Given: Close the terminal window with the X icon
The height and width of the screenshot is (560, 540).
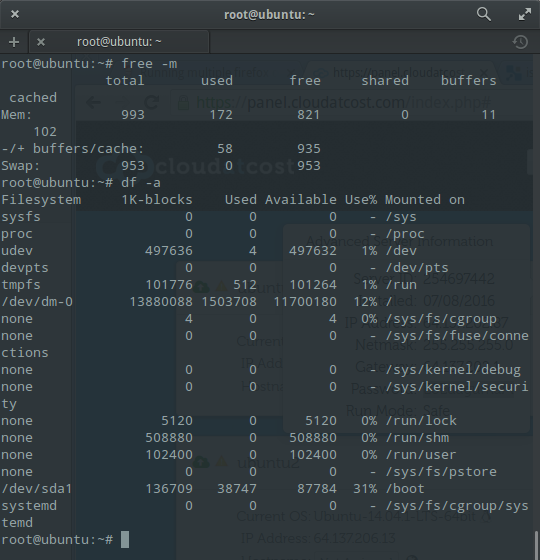Looking at the screenshot, I should click(x=15, y=14).
